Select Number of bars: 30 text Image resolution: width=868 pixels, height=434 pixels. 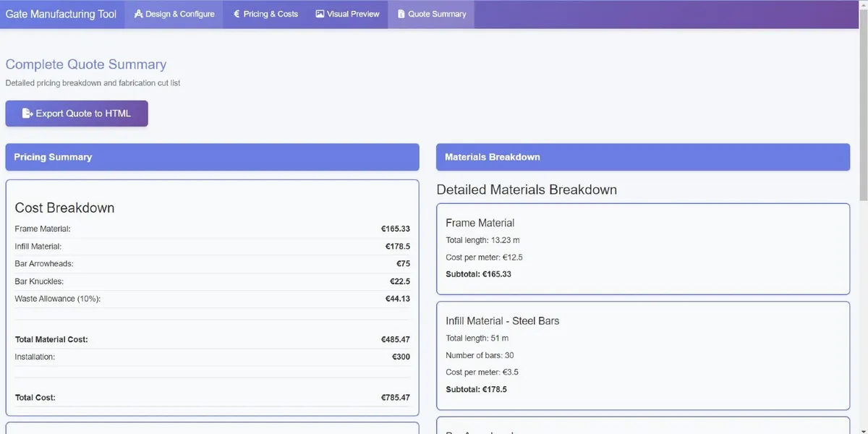coord(480,355)
